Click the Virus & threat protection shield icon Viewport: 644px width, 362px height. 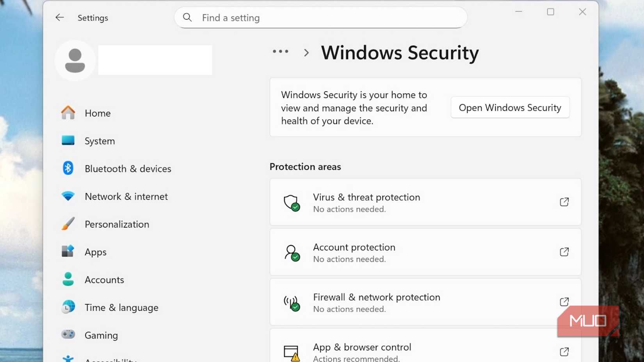coord(292,202)
